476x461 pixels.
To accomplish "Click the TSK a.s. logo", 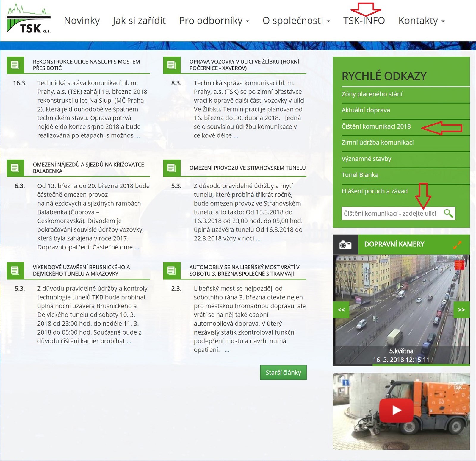I will [29, 19].
